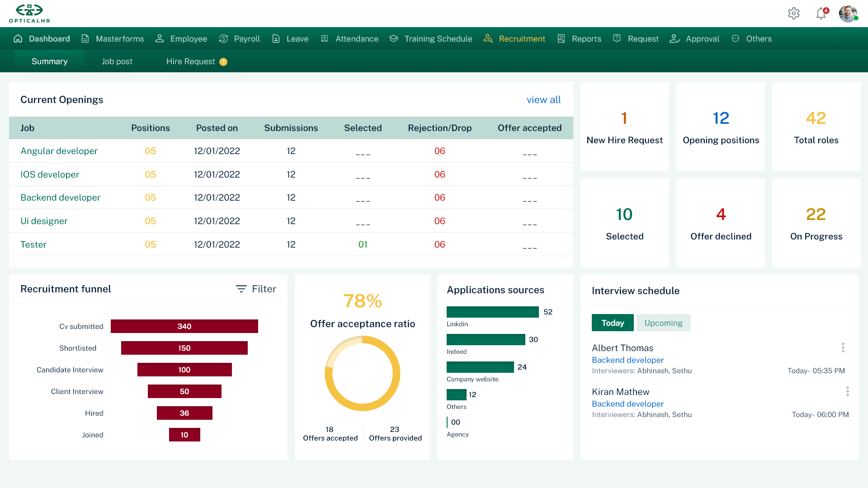Viewport: 868px width, 488px height.
Task: Open the Hire Request tab
Action: (x=191, y=61)
